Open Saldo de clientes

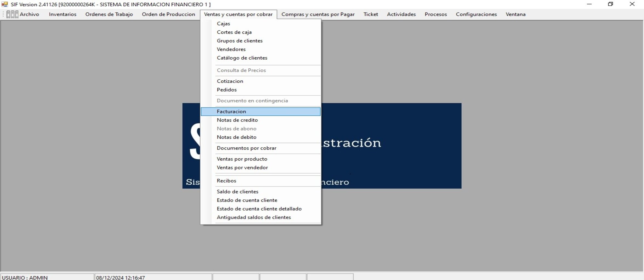[x=261, y=192]
